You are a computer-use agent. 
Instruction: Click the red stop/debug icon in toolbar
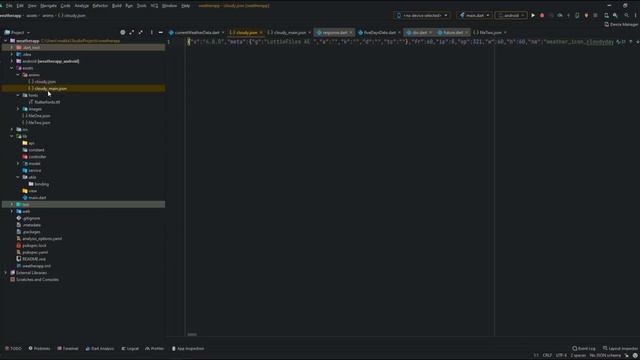pos(542,16)
